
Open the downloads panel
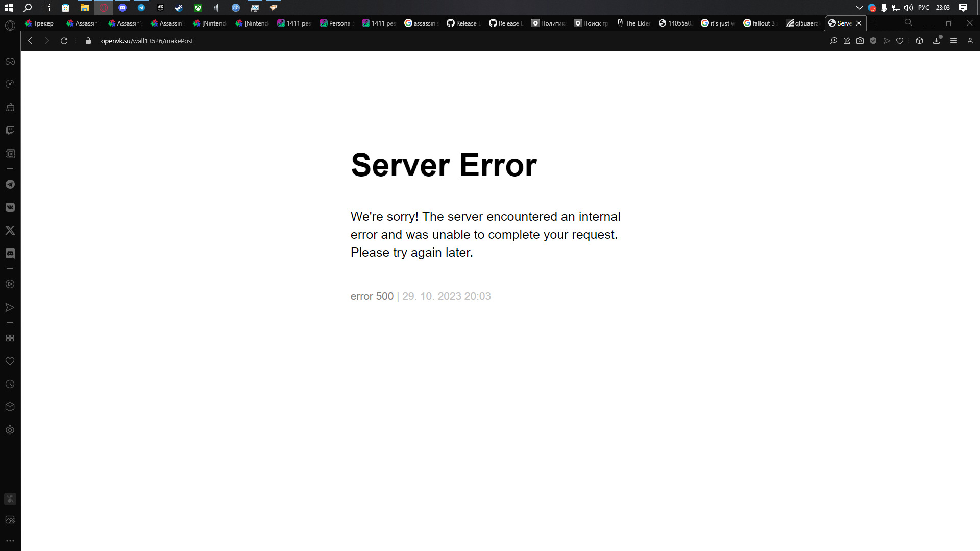(x=937, y=41)
